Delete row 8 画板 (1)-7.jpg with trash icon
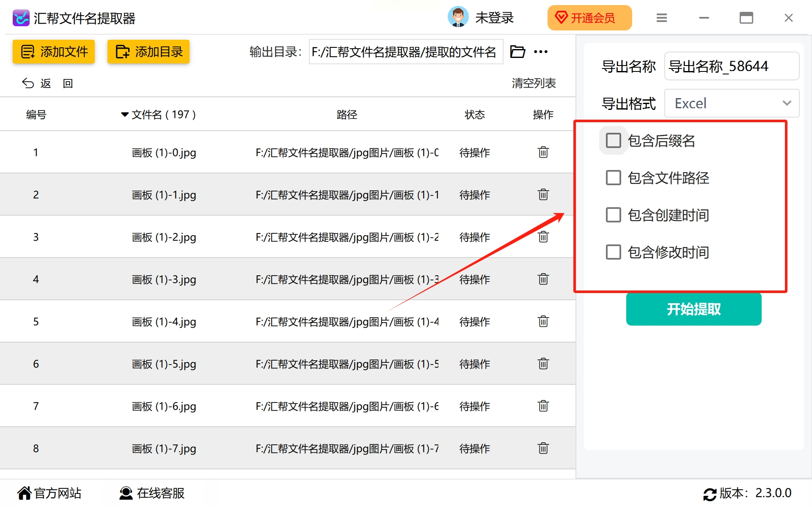The image size is (812, 507). [543, 448]
